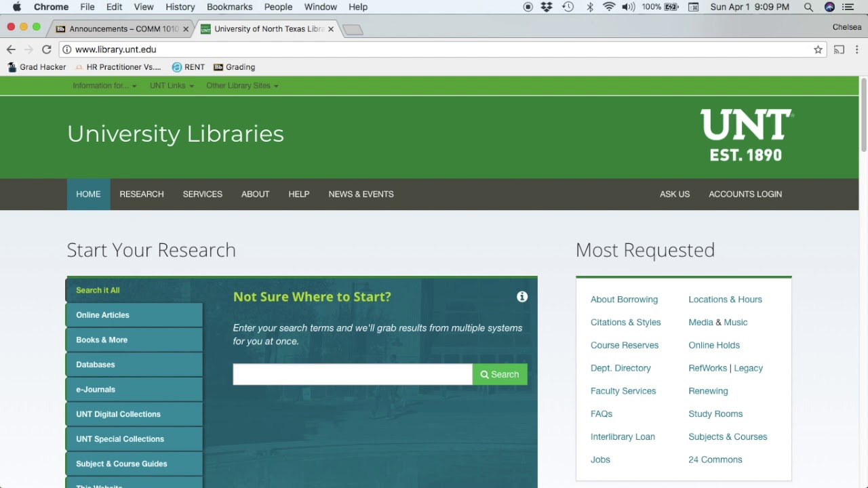Select the Books & More tab
The height and width of the screenshot is (488, 868).
point(134,340)
